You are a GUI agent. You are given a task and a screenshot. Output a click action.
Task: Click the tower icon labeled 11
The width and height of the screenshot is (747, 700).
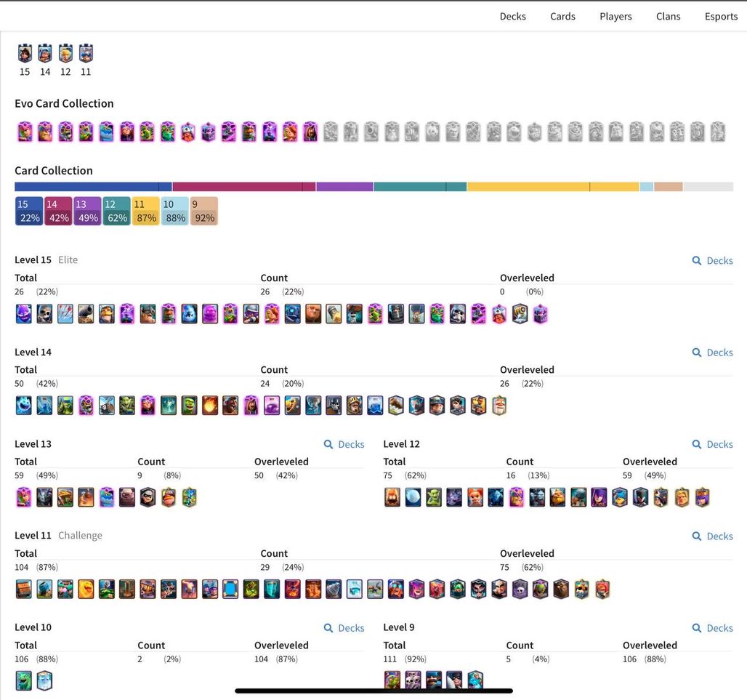pyautogui.click(x=86, y=53)
